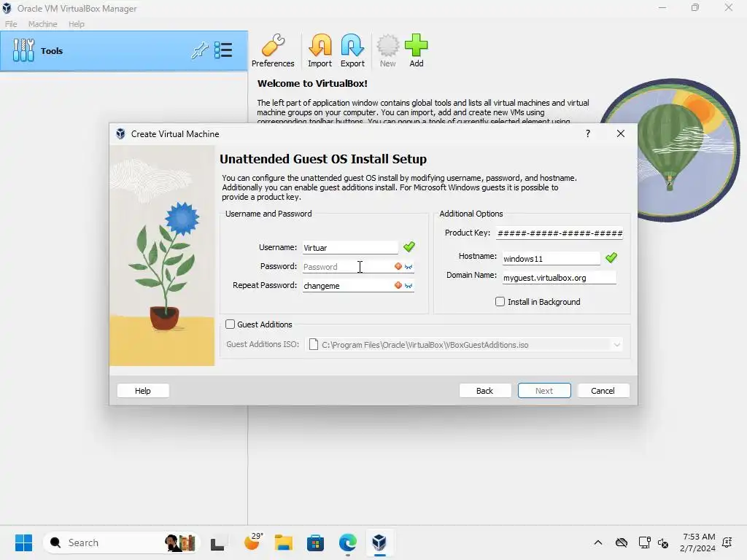Open File Explorer from the taskbar
This screenshot has width=747, height=560.
(284, 542)
